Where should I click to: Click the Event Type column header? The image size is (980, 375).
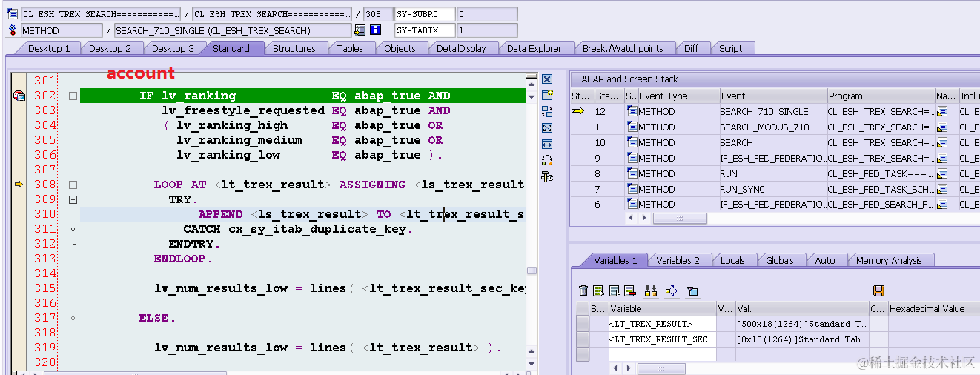click(678, 96)
